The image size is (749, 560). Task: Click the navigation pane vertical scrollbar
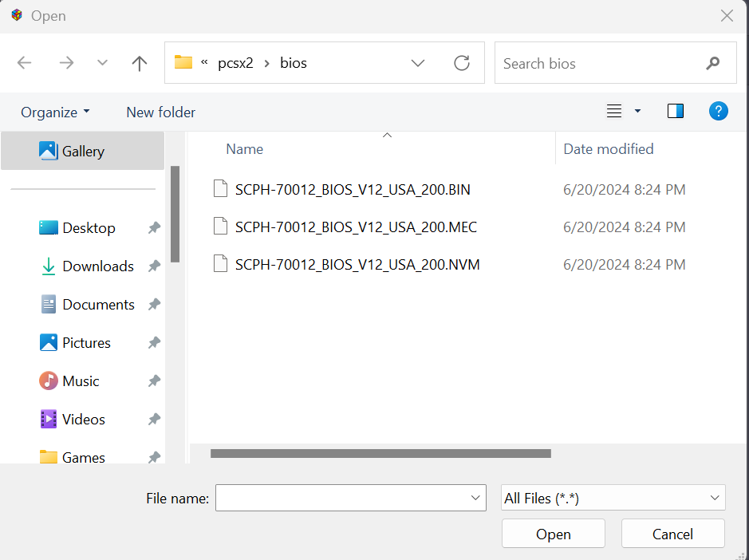point(175,214)
